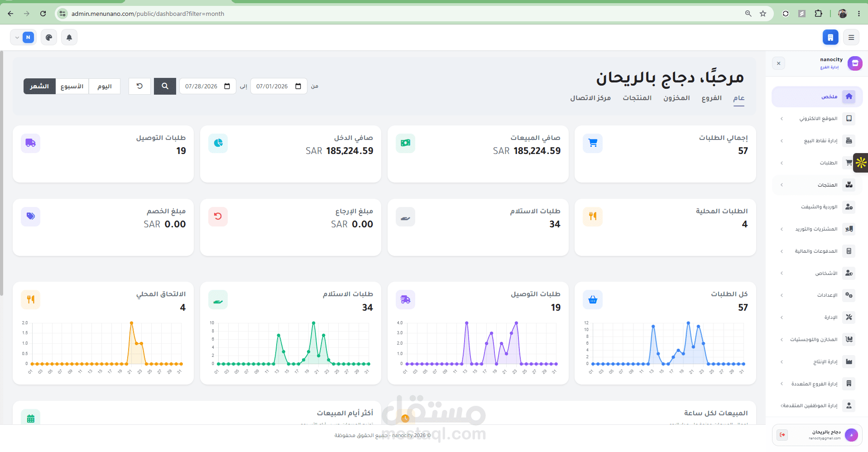
Task: Open Chrome extensions puzzle icon
Action: pos(818,14)
